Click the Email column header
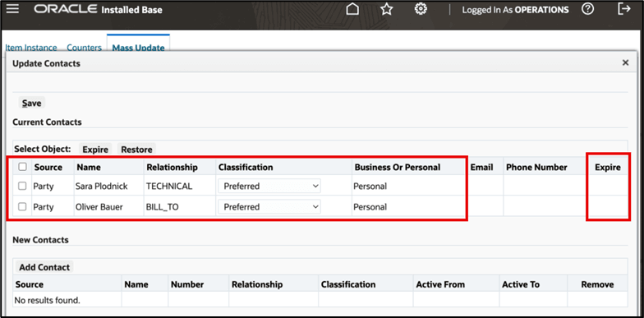 click(x=481, y=168)
